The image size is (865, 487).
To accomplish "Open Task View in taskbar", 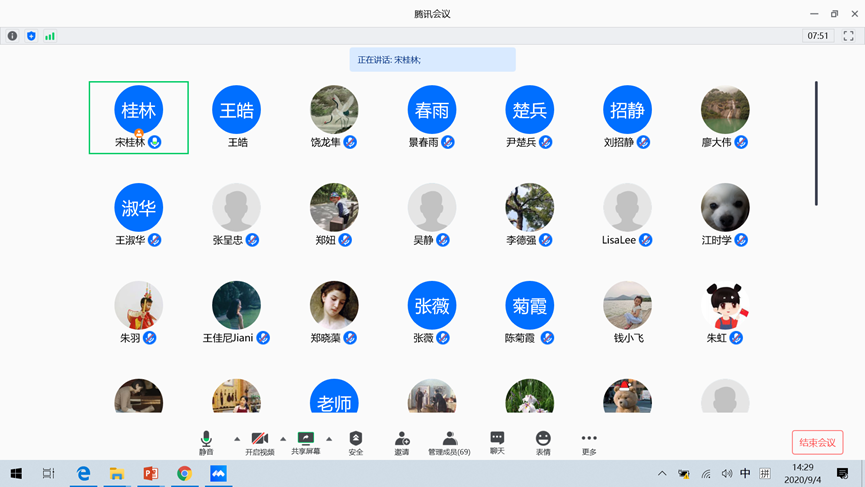I will pos(49,473).
